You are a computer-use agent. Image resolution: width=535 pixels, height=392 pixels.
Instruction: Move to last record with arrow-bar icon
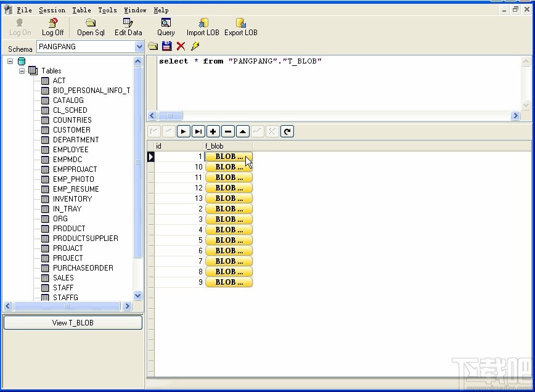[x=198, y=131]
